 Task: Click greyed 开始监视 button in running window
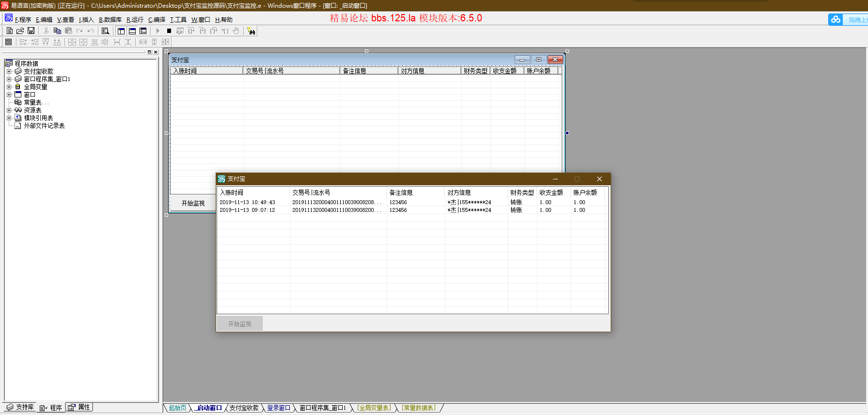239,324
